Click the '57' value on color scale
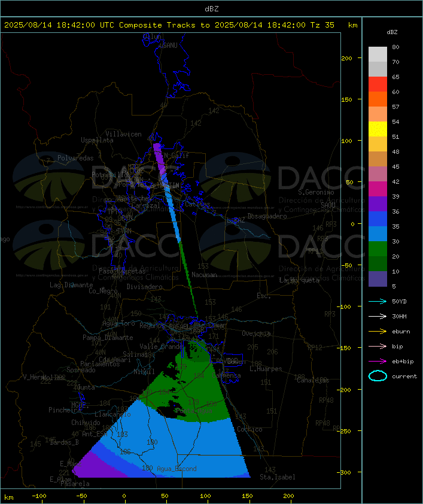Image resolution: width=423 pixels, height=504 pixels. coord(395,107)
